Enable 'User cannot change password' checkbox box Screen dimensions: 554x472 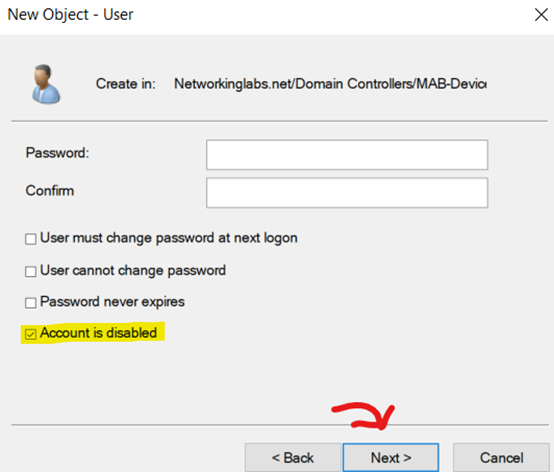coord(31,271)
